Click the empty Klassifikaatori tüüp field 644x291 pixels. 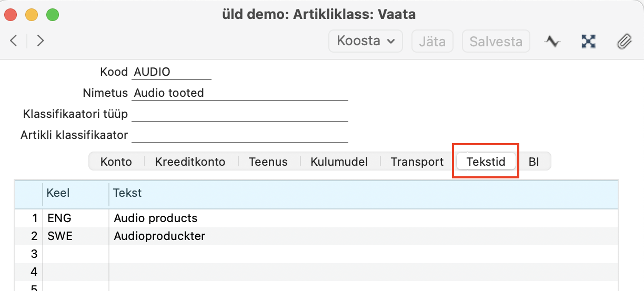click(239, 114)
